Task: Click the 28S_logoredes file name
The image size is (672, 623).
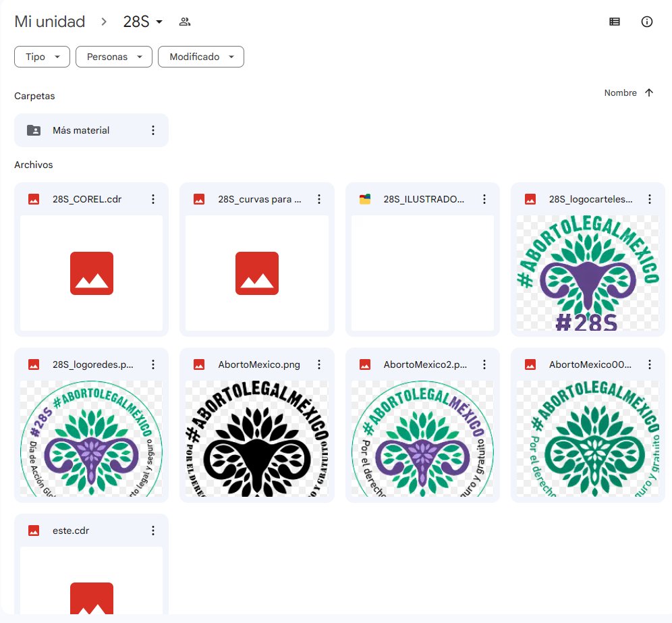Action: pyautogui.click(x=93, y=364)
